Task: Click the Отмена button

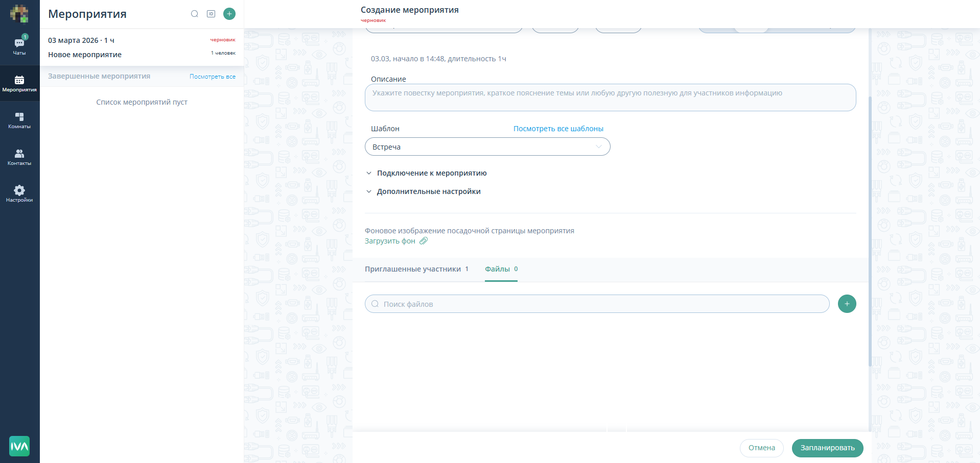Action: click(x=761, y=448)
